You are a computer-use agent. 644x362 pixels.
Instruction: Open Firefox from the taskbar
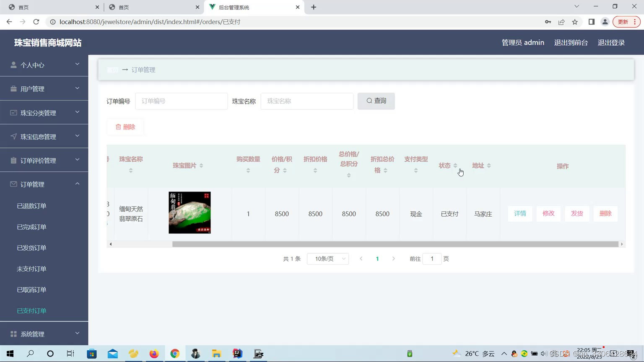(154, 354)
